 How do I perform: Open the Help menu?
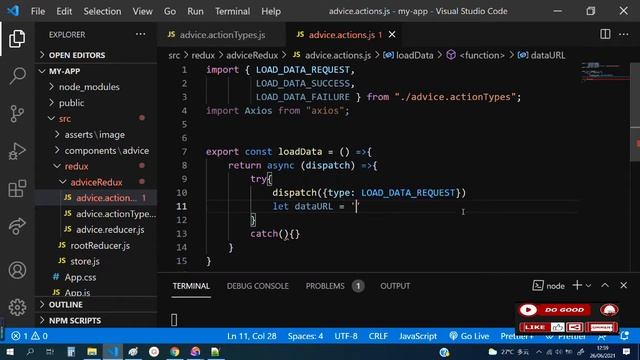pyautogui.click(x=271, y=11)
